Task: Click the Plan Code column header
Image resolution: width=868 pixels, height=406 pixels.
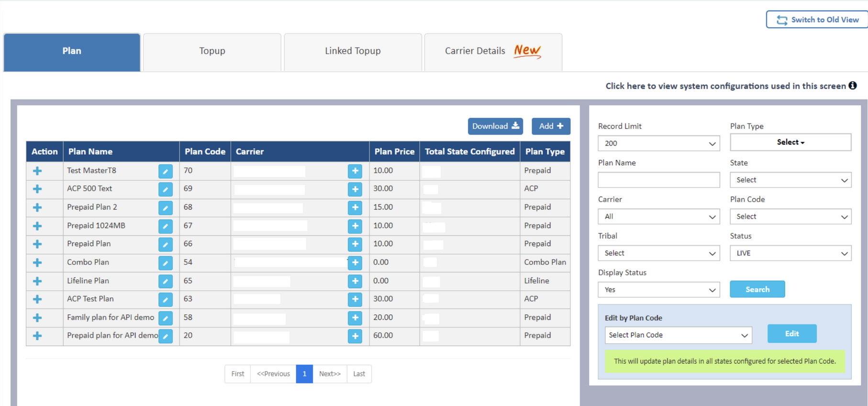Action: pyautogui.click(x=205, y=152)
